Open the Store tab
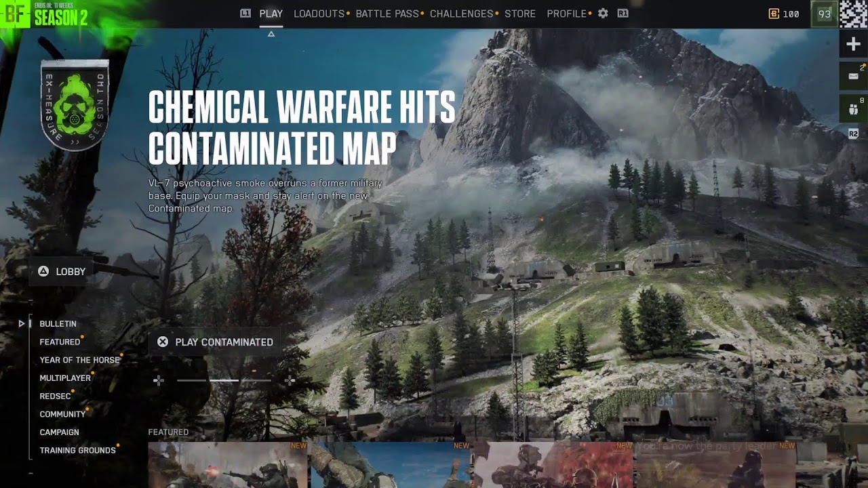This screenshot has width=868, height=488. pos(520,14)
